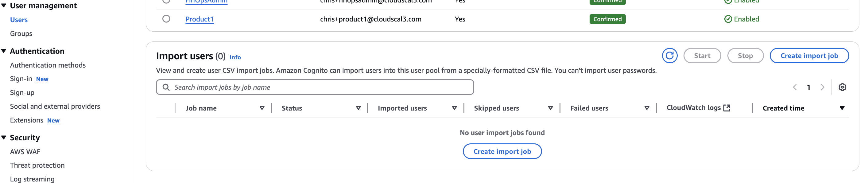The height and width of the screenshot is (183, 868).
Task: Click Create import job button in header
Action: (809, 56)
